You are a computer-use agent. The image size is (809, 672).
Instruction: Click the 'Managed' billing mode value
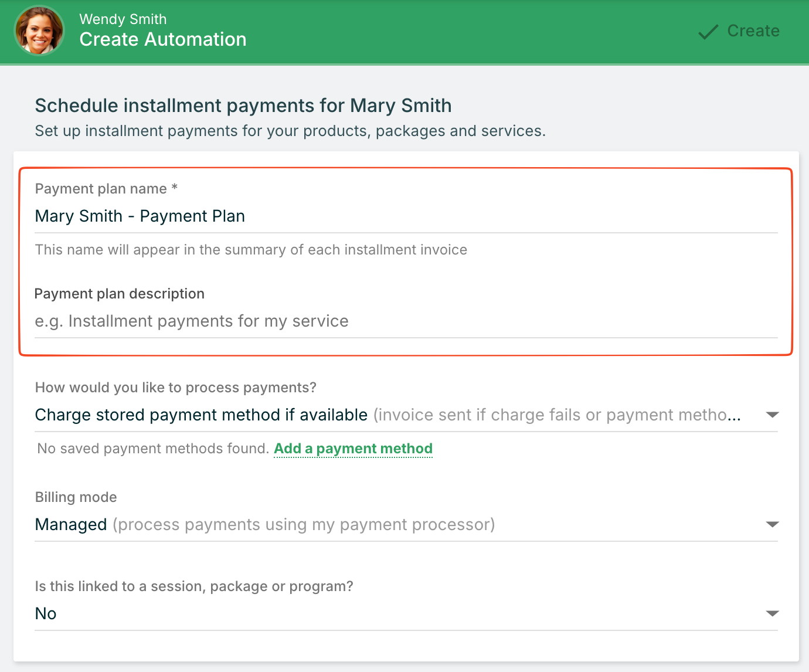(x=72, y=525)
